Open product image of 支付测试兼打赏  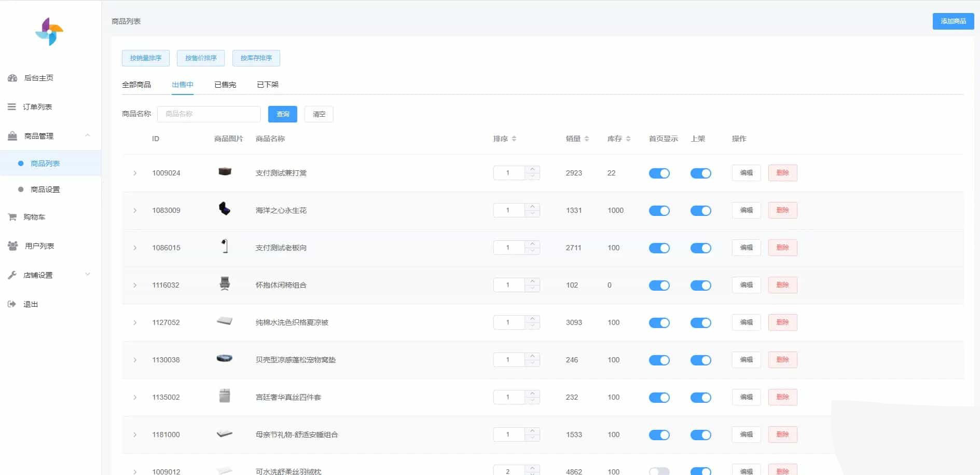(x=225, y=172)
